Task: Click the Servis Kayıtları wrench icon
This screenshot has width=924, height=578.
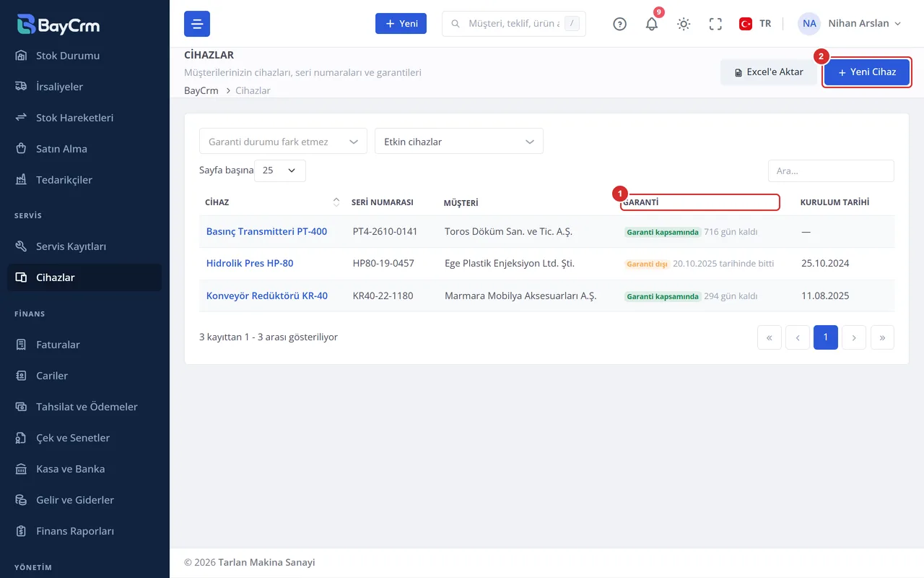Action: [x=22, y=246]
